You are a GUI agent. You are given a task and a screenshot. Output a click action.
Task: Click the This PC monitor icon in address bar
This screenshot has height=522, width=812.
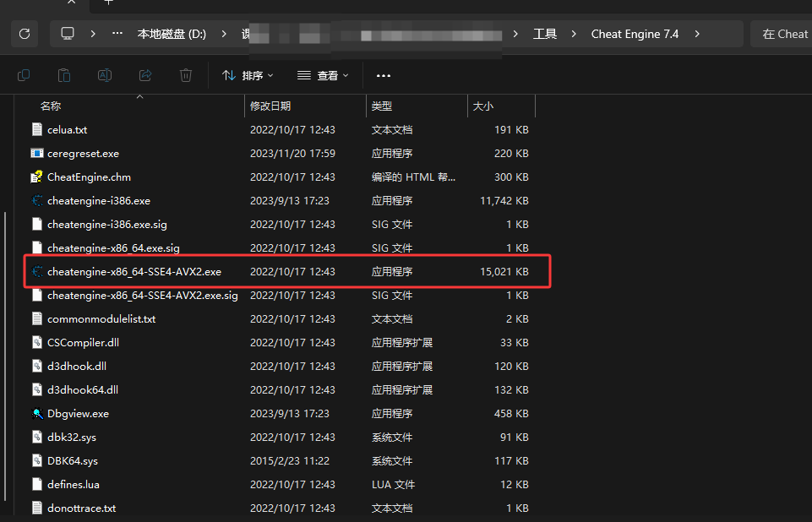(x=68, y=34)
